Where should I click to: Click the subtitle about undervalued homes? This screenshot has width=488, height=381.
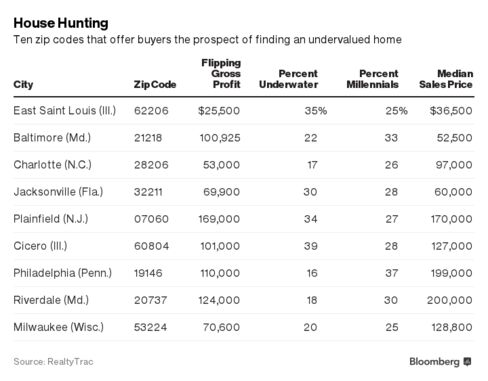coord(207,40)
